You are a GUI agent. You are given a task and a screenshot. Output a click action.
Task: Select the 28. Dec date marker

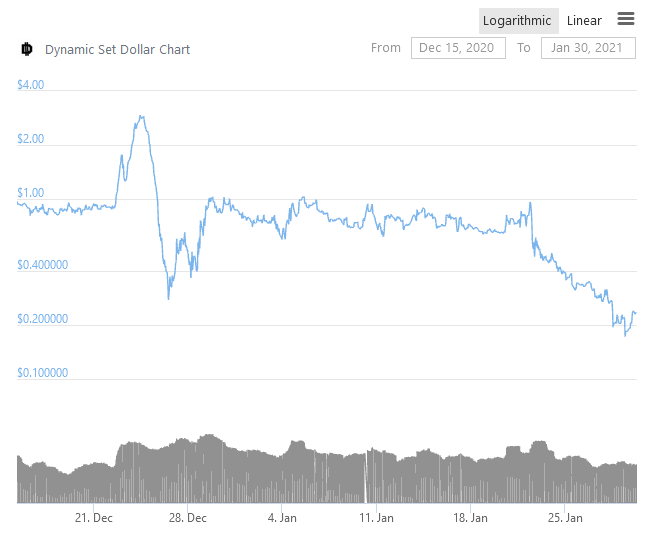click(188, 518)
